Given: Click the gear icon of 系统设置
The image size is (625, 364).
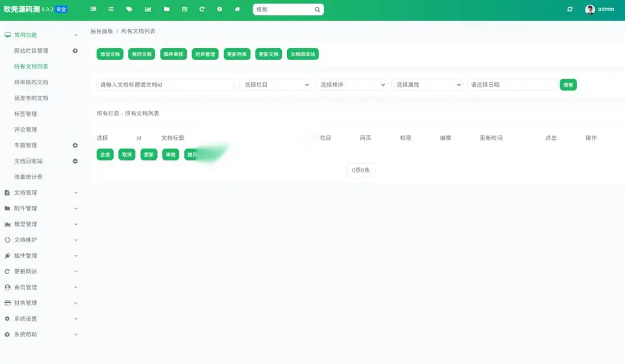Looking at the screenshot, I should pos(7,318).
